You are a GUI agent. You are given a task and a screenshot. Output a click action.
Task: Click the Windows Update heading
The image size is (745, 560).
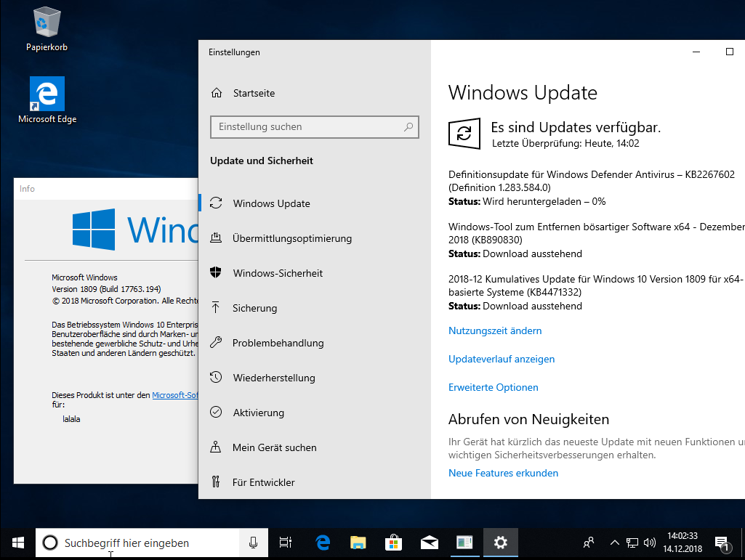click(x=523, y=92)
